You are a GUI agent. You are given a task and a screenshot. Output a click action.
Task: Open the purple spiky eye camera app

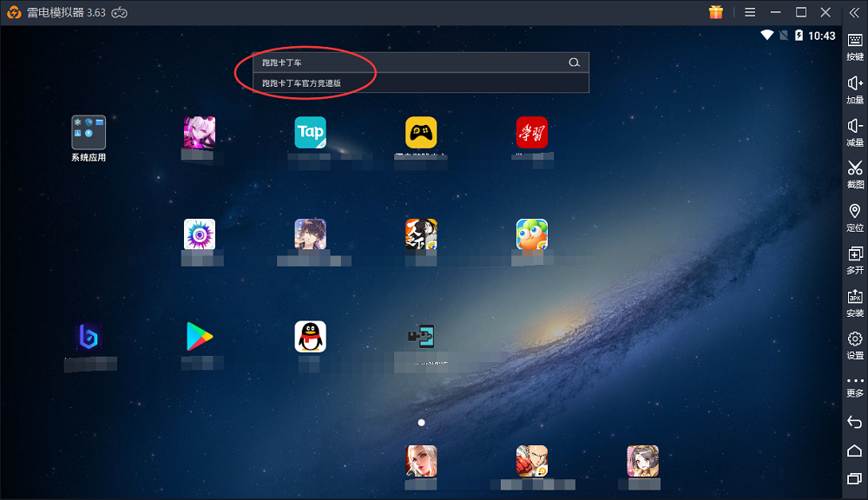[x=200, y=234]
